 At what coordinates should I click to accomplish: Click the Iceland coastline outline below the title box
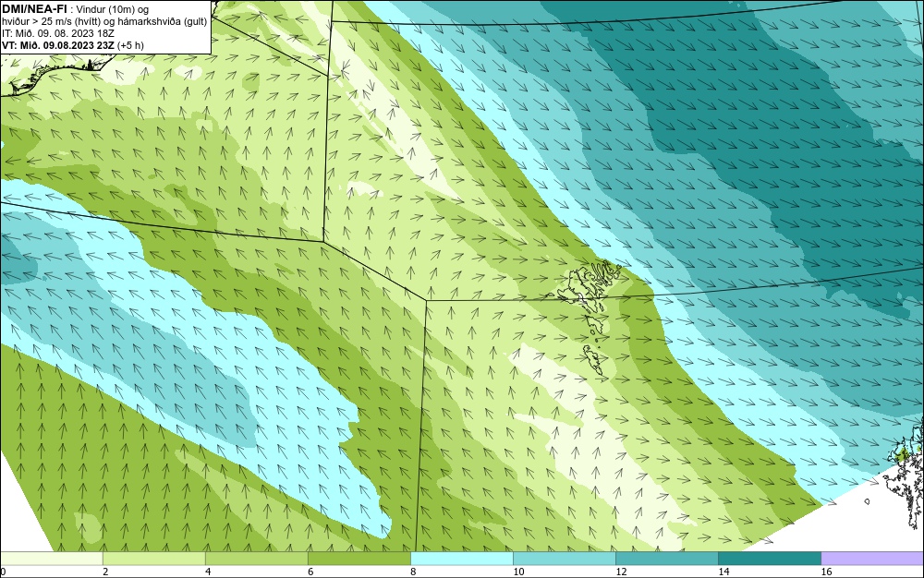click(56, 76)
